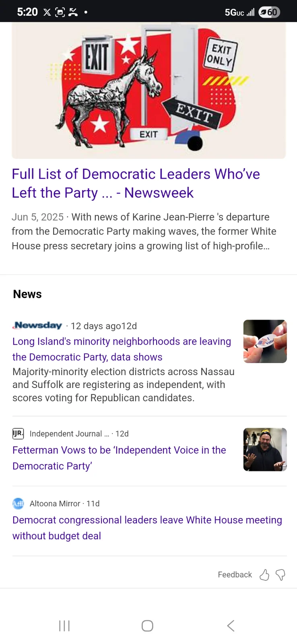Viewport: 297px width, 644px height.
Task: Tap the battery indicator in status bar
Action: (x=269, y=12)
